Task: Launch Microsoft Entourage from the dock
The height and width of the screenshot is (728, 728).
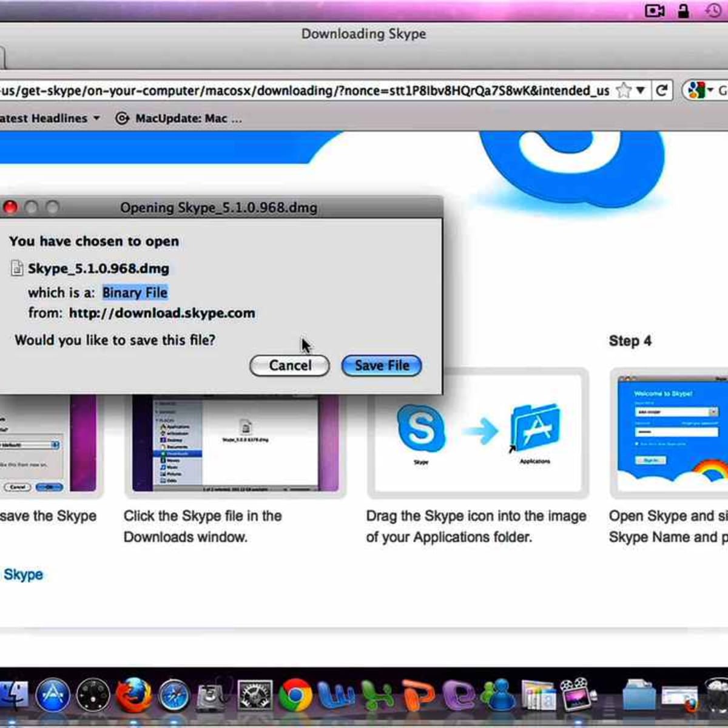Action: pos(459,696)
